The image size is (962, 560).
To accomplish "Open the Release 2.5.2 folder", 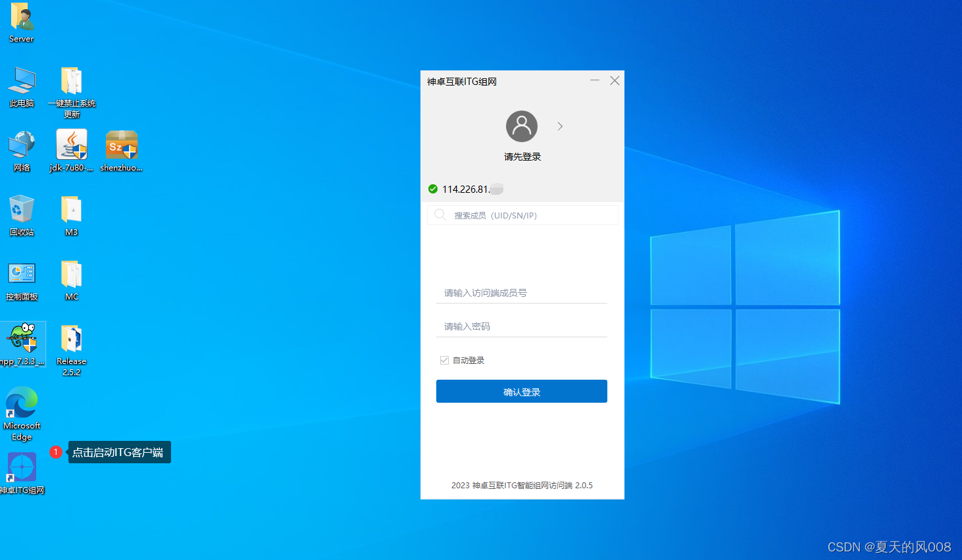I will point(72,350).
